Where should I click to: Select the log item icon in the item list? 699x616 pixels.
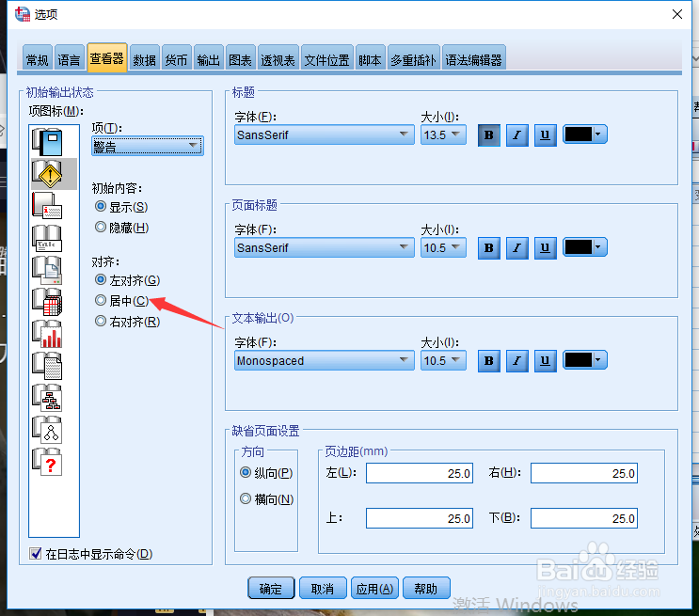point(48,142)
